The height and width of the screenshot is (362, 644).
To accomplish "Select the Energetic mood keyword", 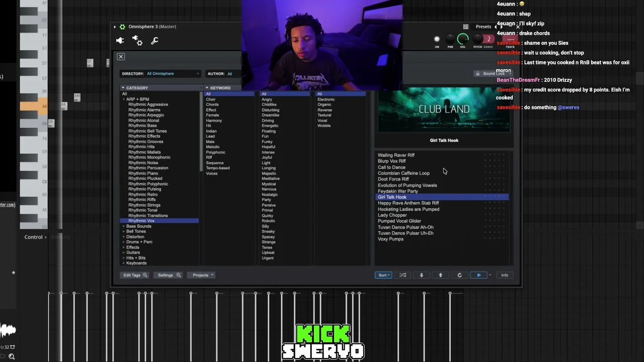I will (x=270, y=126).
